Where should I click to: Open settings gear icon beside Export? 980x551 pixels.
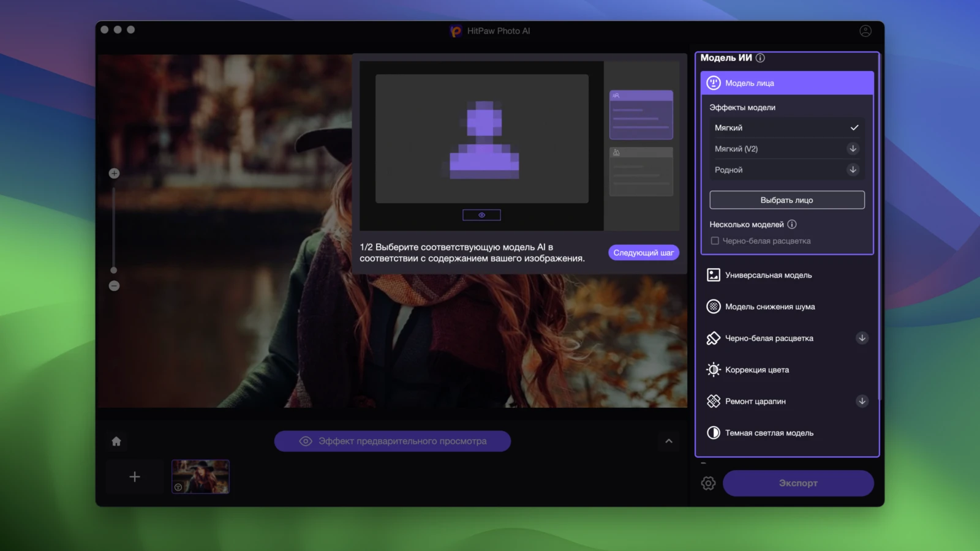(x=708, y=483)
